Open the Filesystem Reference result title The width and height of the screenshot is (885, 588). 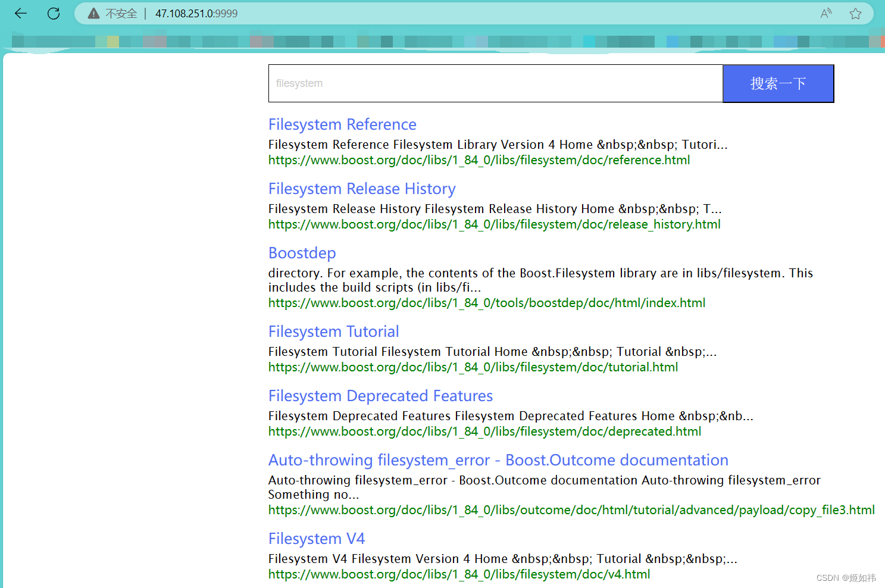[x=342, y=124]
